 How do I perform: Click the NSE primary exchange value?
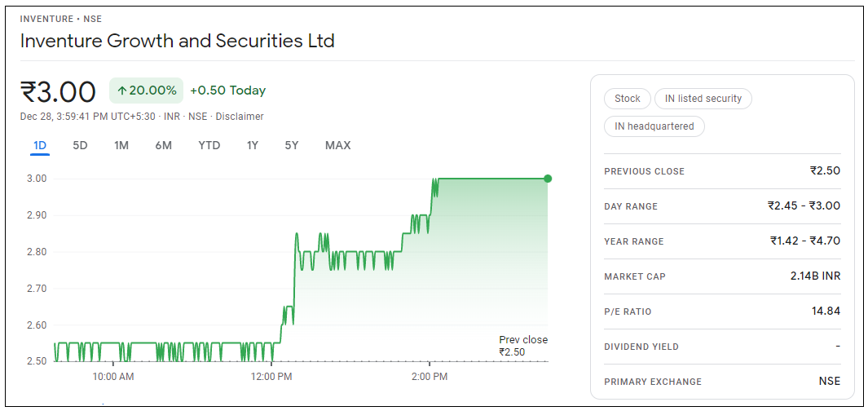[829, 381]
